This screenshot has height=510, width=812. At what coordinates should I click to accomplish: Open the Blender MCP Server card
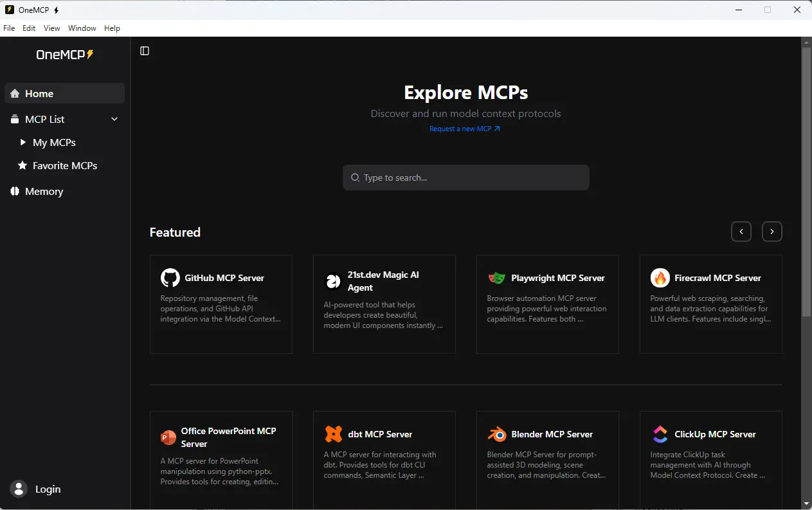pos(548,460)
